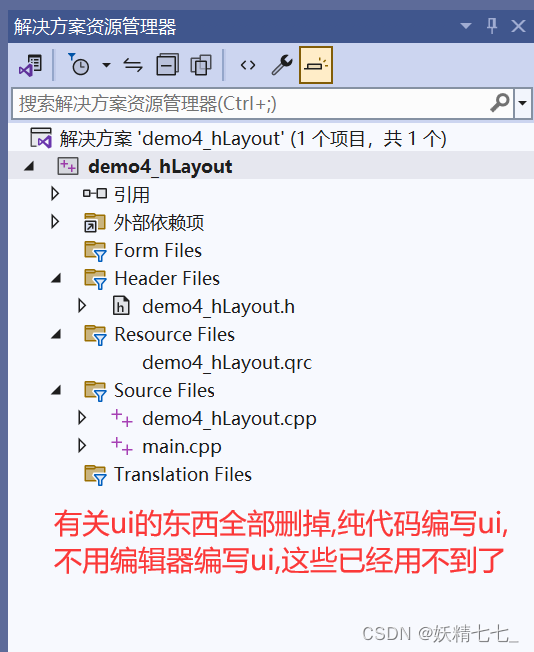
Task: Click the Translation Files folder icon
Action: click(x=95, y=475)
